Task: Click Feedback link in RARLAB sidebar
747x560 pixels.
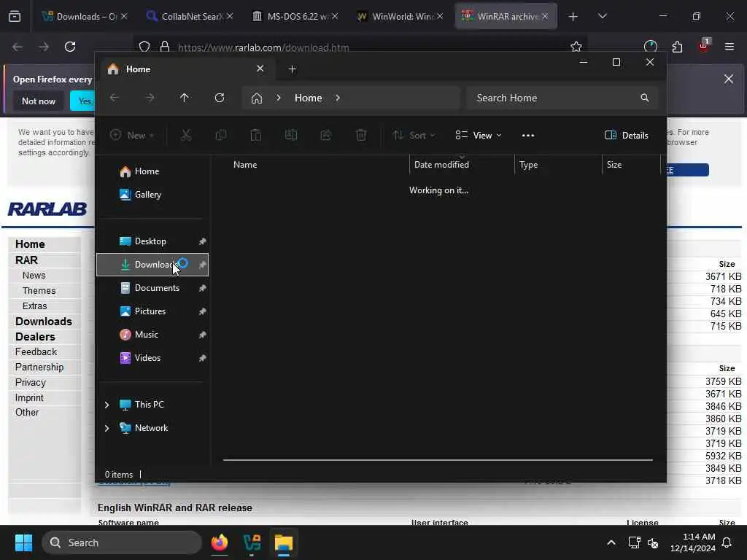Action: (x=36, y=352)
